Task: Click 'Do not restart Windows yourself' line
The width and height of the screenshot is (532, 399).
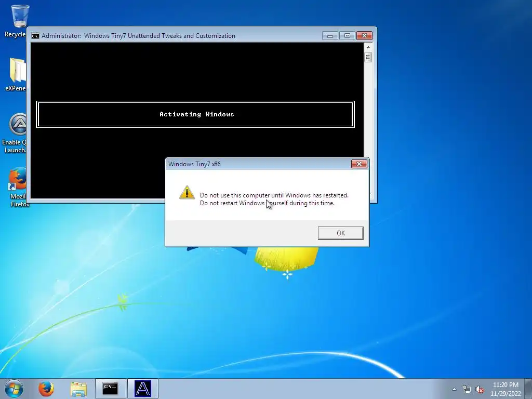Action: point(268,203)
